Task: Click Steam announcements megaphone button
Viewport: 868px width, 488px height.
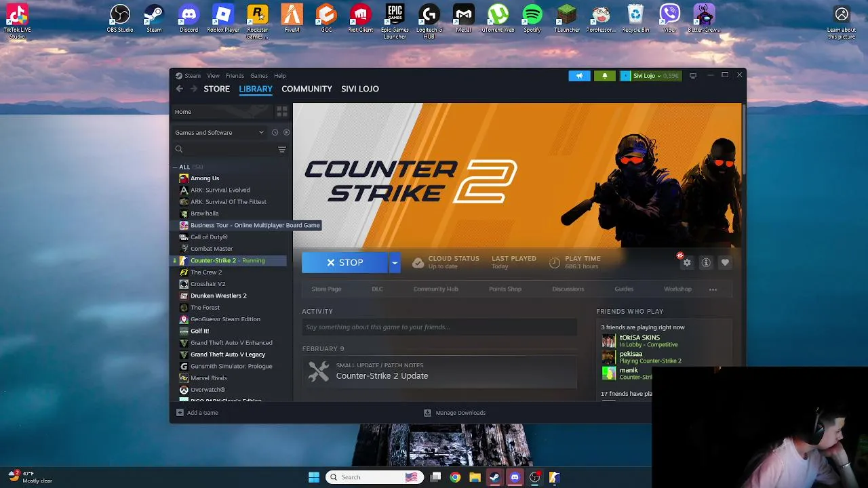Action: tap(579, 76)
